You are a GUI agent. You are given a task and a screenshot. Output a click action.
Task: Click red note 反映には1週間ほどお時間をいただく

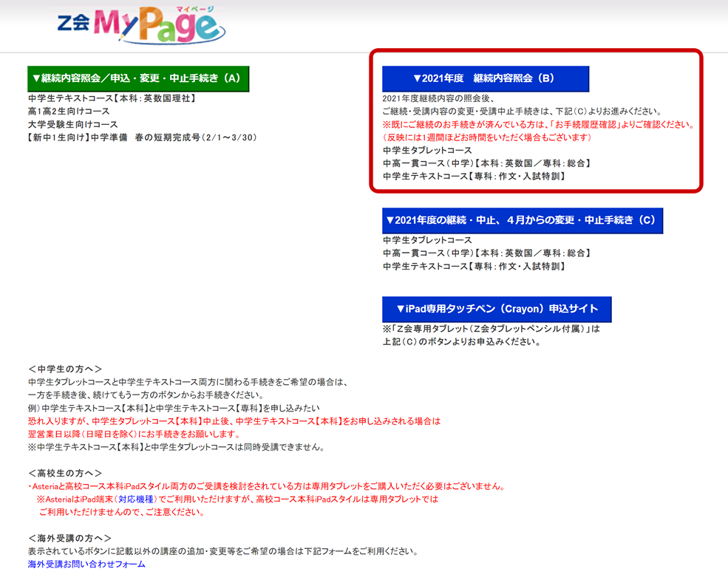click(x=487, y=137)
